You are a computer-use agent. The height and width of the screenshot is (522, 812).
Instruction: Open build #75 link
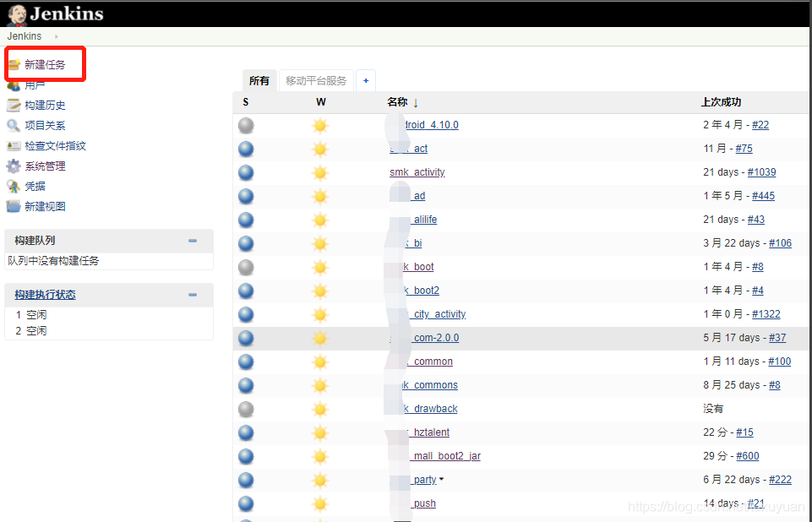click(x=744, y=149)
